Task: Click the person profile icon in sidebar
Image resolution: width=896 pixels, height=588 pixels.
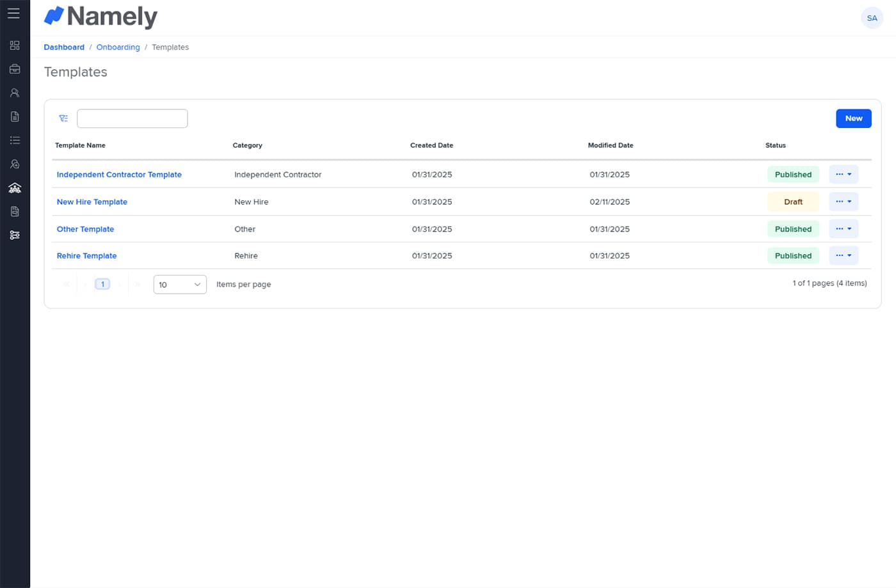Action: 15,93
